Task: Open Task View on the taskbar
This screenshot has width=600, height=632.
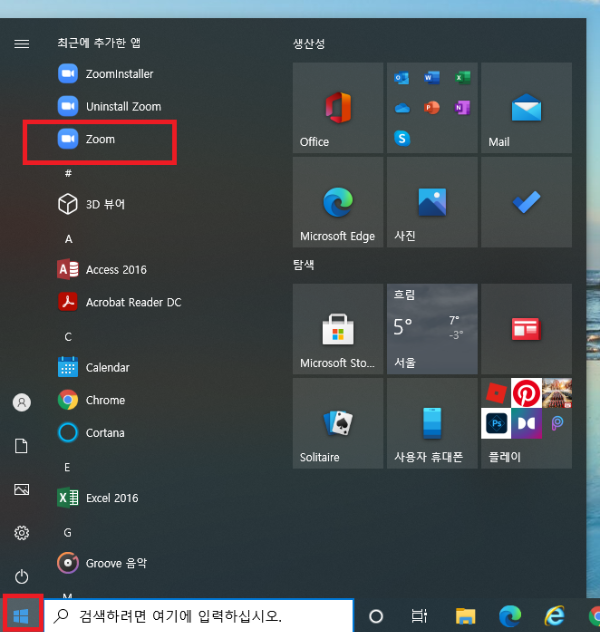Action: (419, 616)
